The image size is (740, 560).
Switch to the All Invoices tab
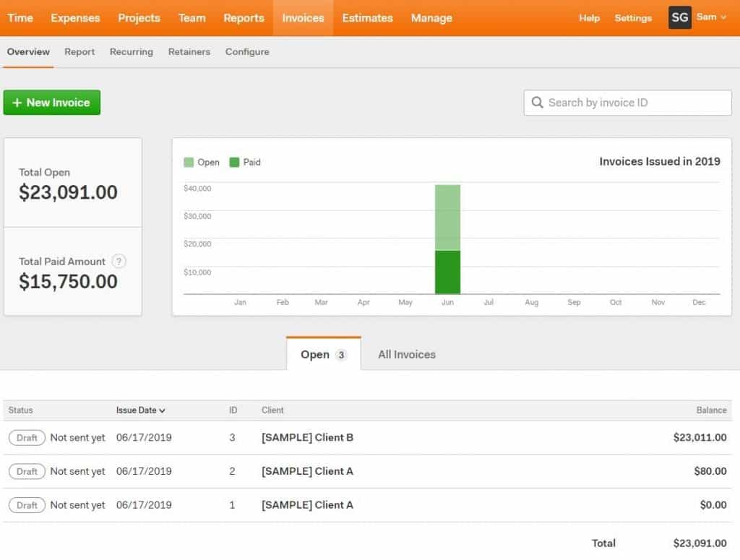[406, 354]
